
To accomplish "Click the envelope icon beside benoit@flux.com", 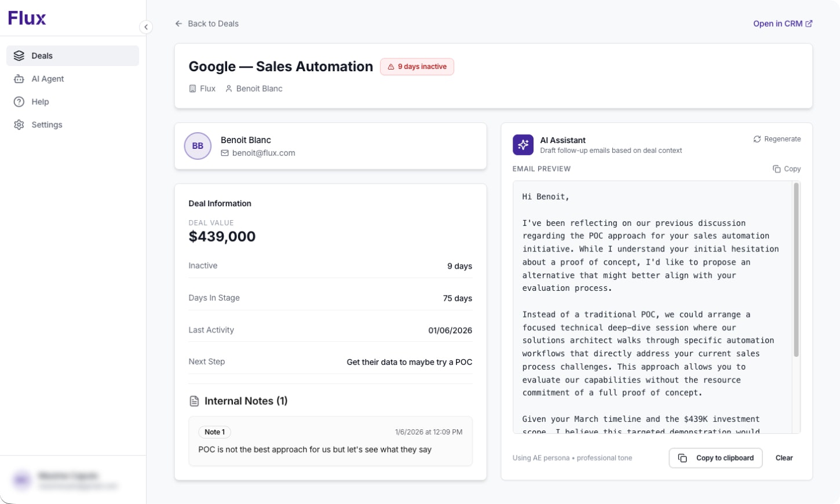I will tap(225, 153).
